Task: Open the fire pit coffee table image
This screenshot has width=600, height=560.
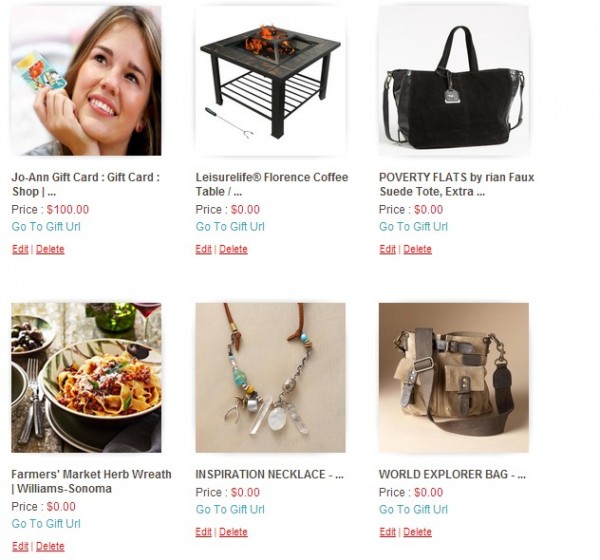Action: tap(271, 80)
